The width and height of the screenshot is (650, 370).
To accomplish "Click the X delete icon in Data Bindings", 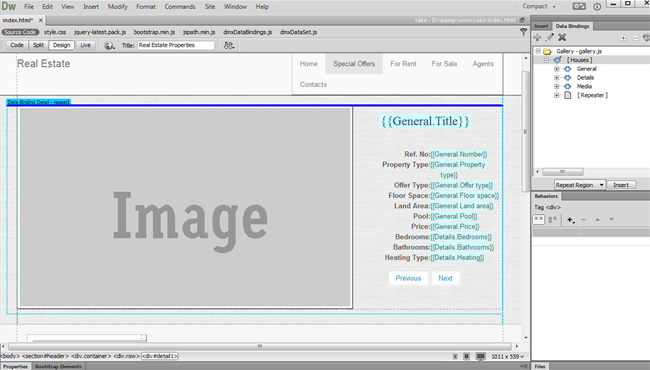I will coord(562,37).
